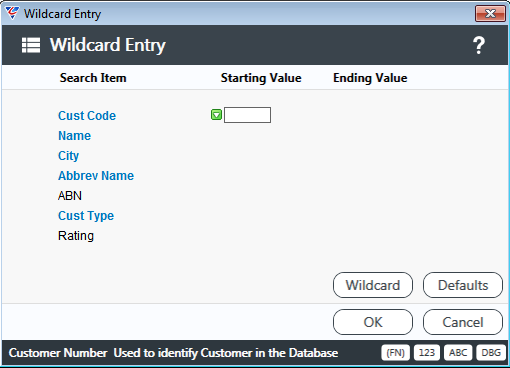
Task: Restore values with the Defaults button
Action: tap(463, 285)
